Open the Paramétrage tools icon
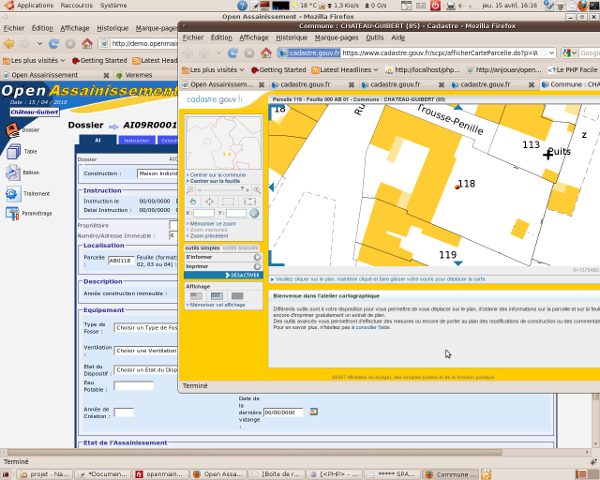The width and height of the screenshot is (600, 480). click(12, 214)
